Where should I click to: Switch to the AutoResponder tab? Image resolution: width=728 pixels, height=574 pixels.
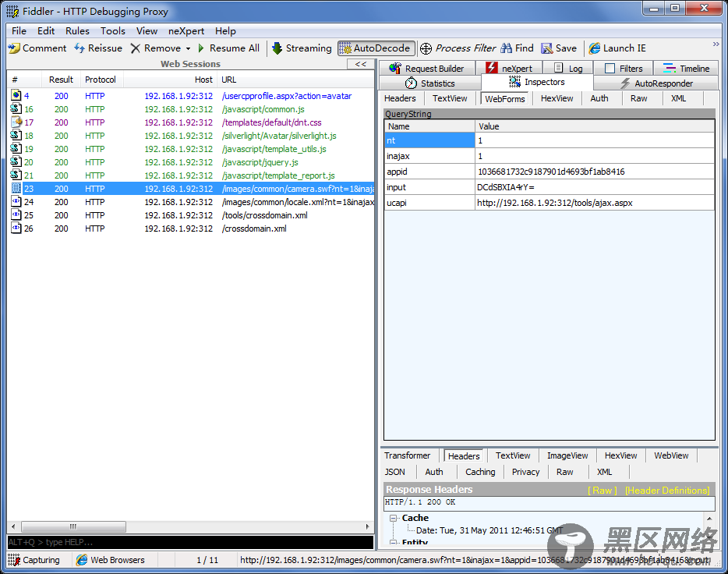click(x=656, y=83)
